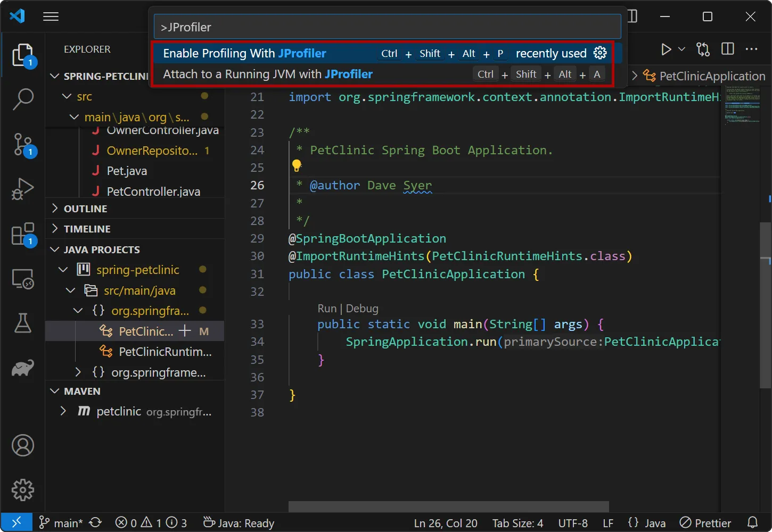The image size is (772, 532).
Task: Open the Run and Debug view
Action: (x=23, y=189)
